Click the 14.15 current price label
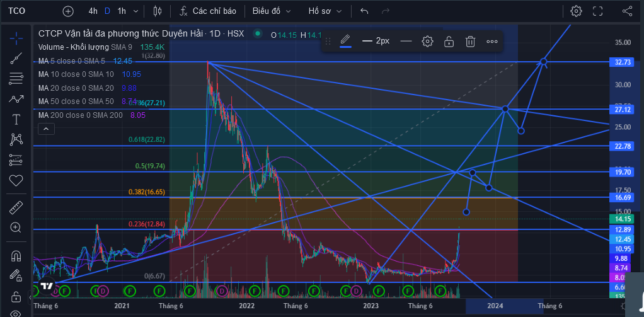644x317 pixels. pos(622,219)
